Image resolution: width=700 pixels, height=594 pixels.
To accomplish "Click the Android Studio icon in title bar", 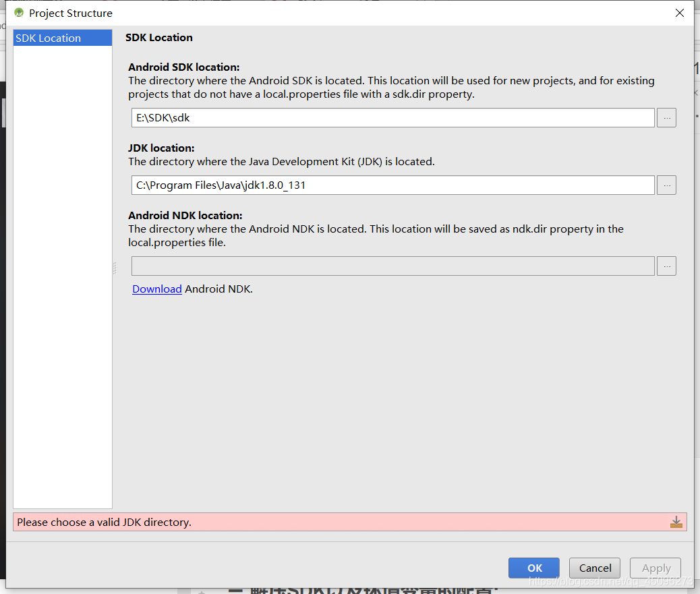I will click(18, 13).
